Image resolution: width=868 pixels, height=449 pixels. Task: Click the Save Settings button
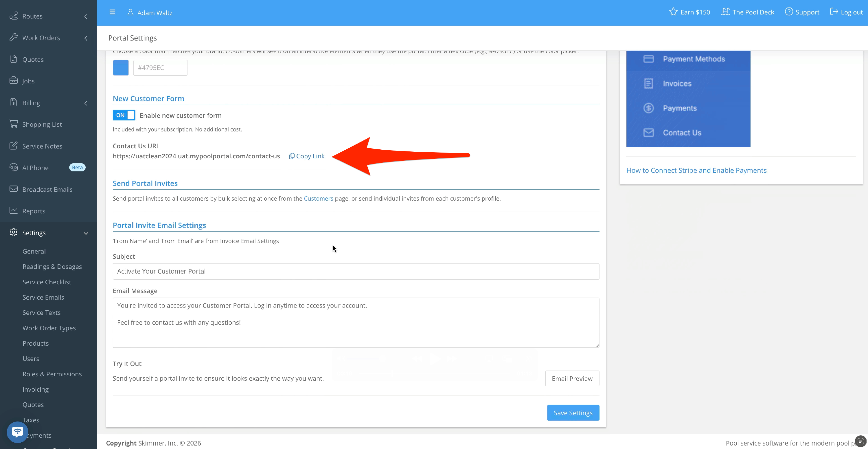573,413
